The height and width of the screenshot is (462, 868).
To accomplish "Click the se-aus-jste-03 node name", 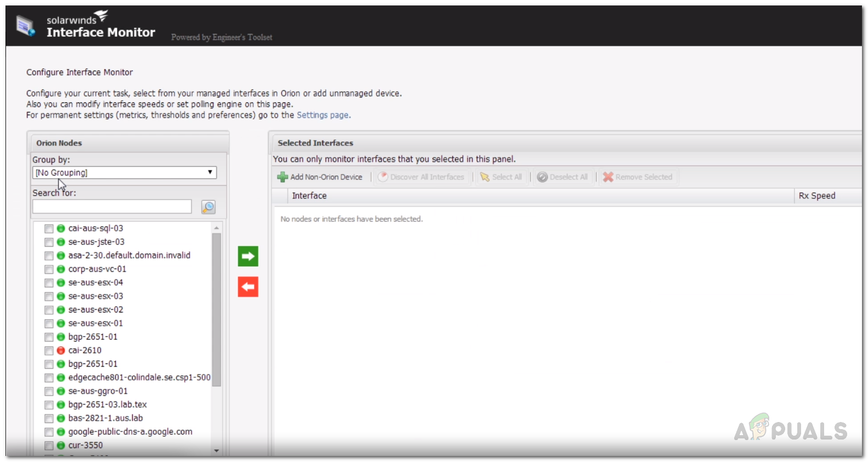I will [x=97, y=242].
